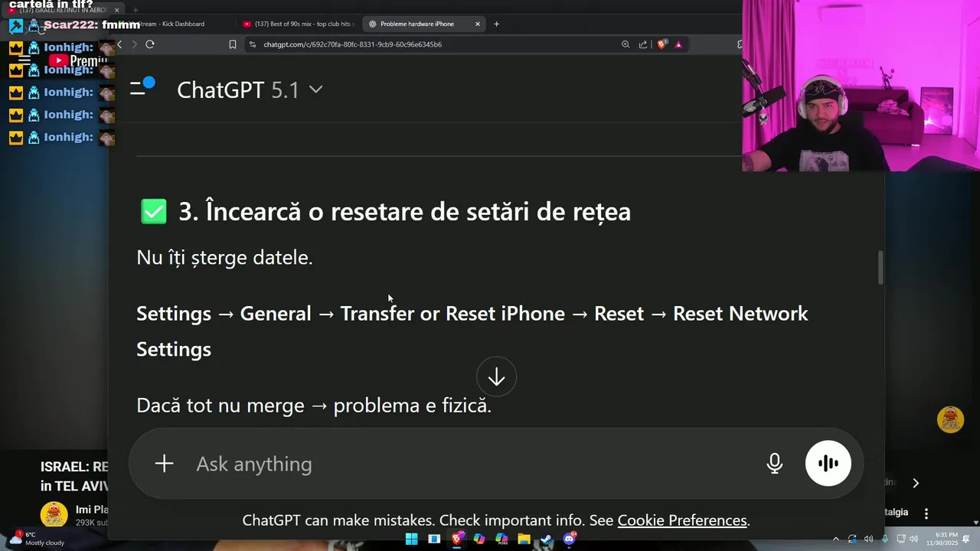Screen dimensions: 980x551
Task: Open the taskbar volume speaker icon
Action: (x=913, y=539)
